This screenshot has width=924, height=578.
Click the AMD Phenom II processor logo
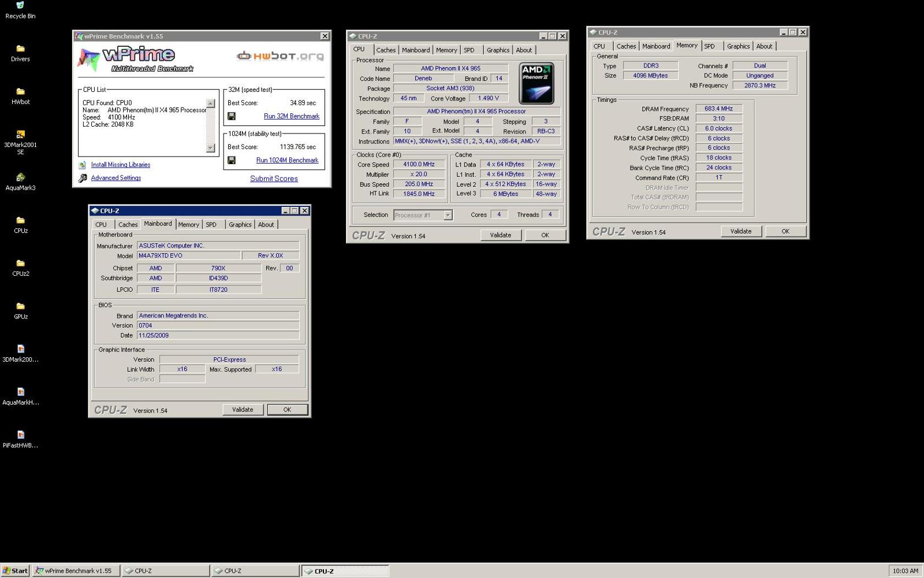(536, 83)
